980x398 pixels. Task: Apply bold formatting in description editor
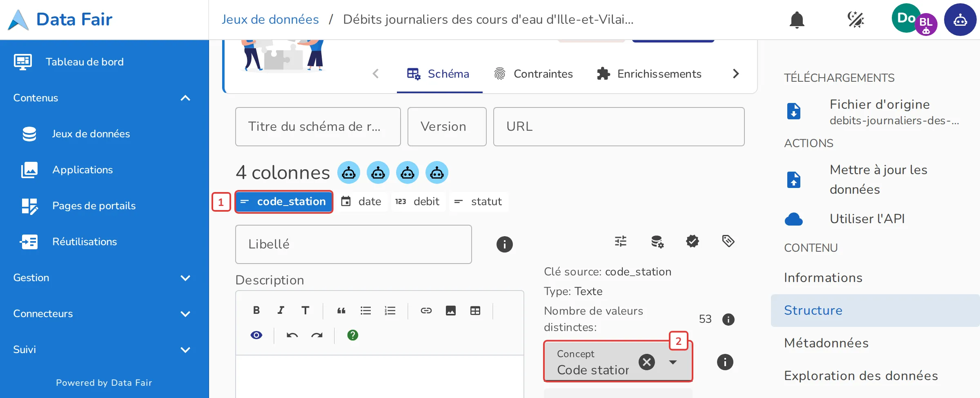256,311
